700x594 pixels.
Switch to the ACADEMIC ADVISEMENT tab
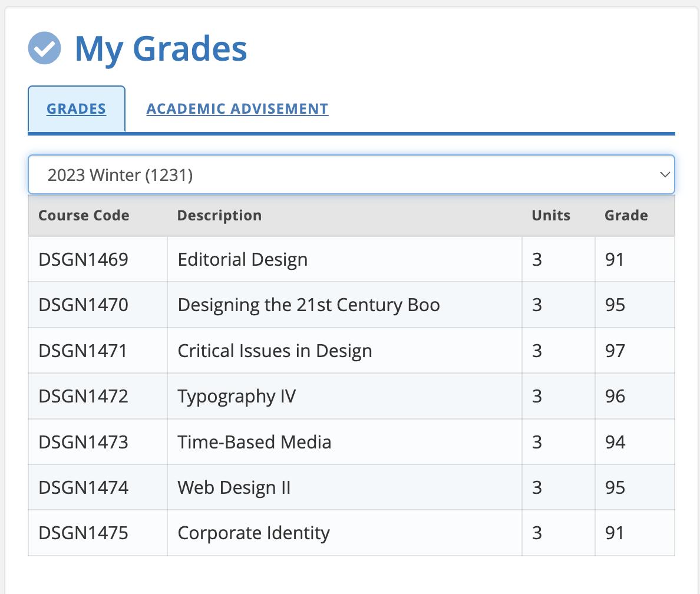[x=237, y=108]
